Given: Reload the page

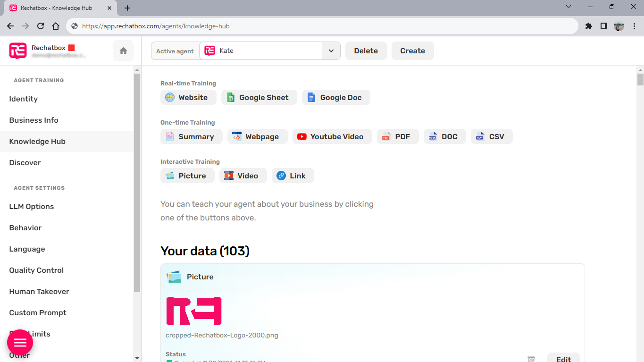Looking at the screenshot, I should pyautogui.click(x=41, y=26).
